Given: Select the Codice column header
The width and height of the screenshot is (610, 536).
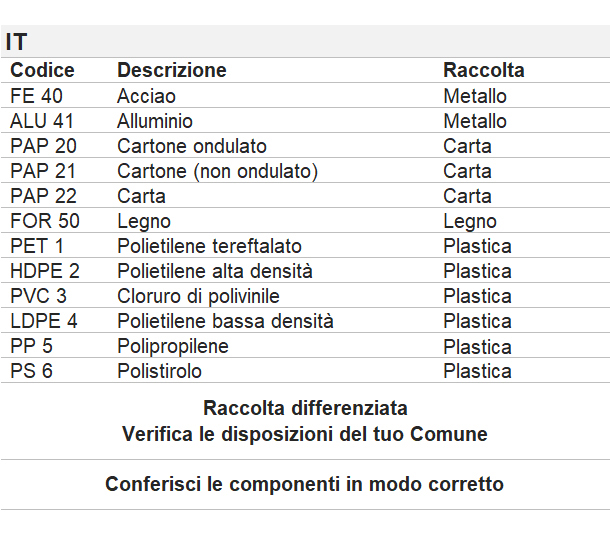Looking at the screenshot, I should (x=42, y=70).
